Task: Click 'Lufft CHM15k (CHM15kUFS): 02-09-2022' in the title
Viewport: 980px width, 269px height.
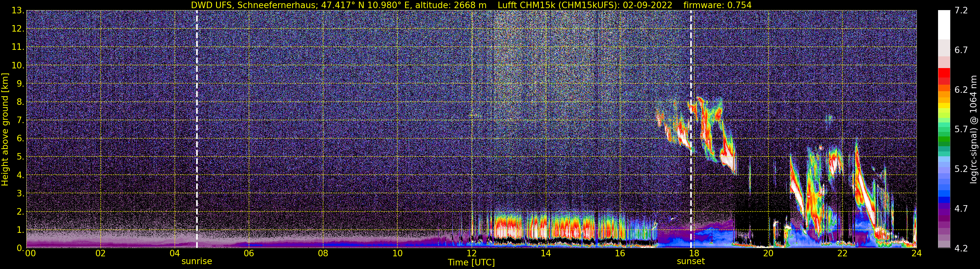Action: tap(585, 5)
